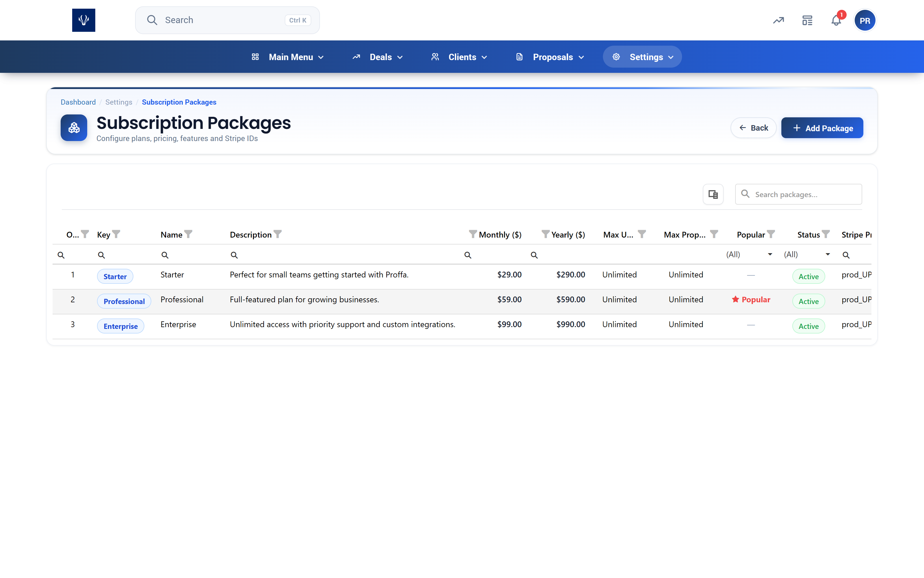924x578 pixels.
Task: Filter the Max Users column header
Action: click(x=642, y=234)
